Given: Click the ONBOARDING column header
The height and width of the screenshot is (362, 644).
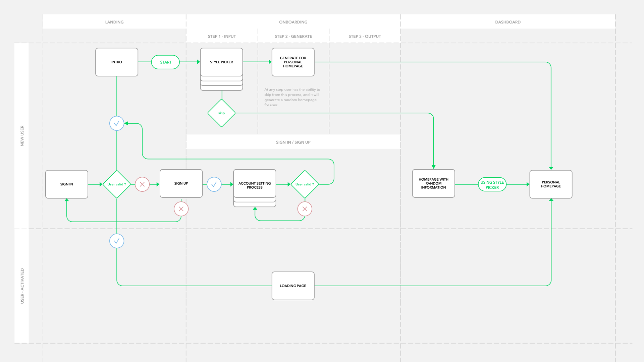Looking at the screenshot, I should tap(293, 22).
